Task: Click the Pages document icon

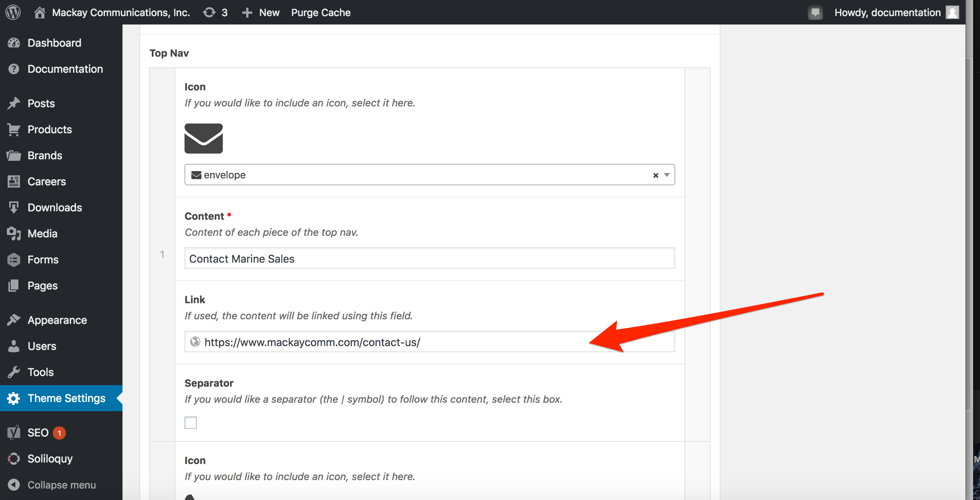Action: coord(14,286)
